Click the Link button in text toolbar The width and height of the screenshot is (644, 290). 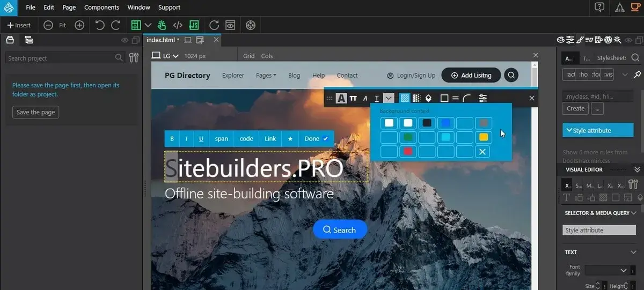270,138
